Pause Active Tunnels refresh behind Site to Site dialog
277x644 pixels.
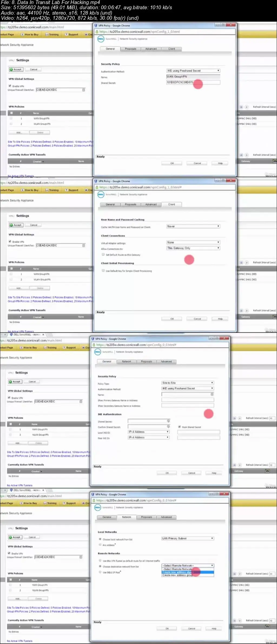point(235,465)
